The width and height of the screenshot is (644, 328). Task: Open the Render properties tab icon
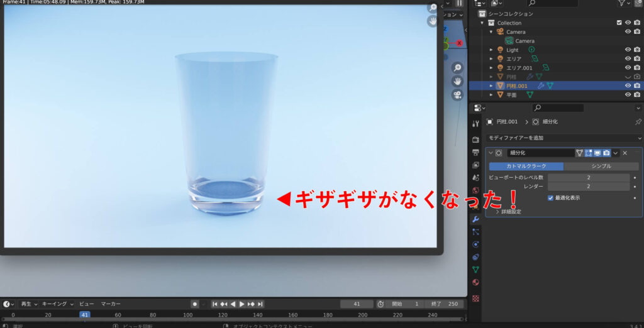pos(475,139)
